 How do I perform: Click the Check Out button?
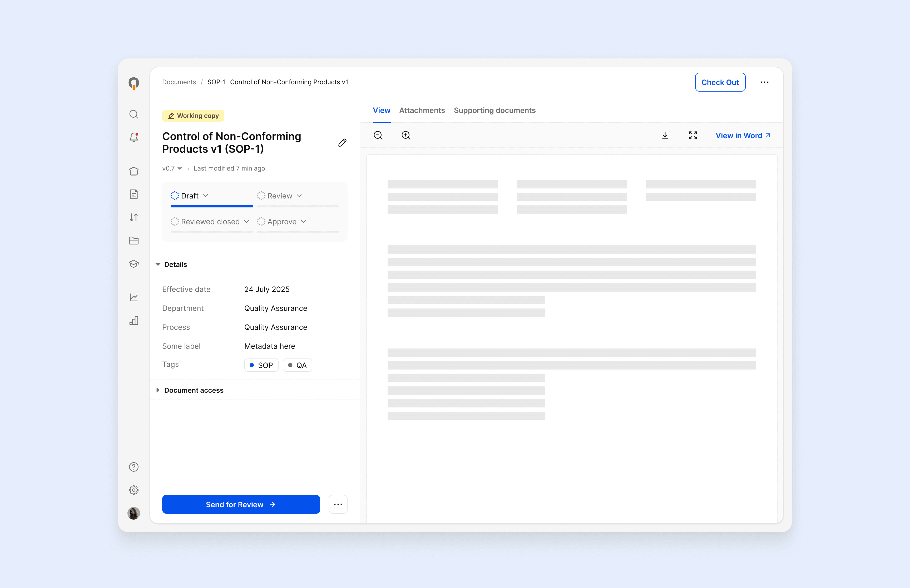point(720,82)
